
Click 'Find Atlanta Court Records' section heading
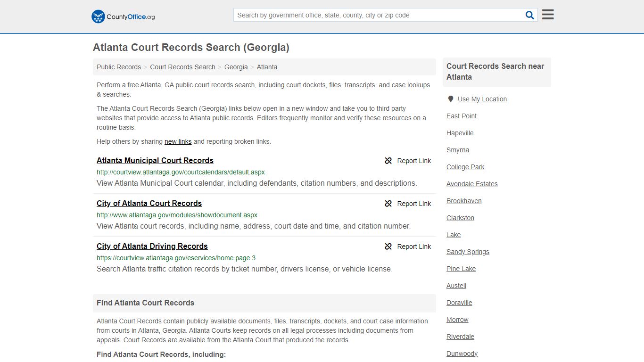coord(145,303)
